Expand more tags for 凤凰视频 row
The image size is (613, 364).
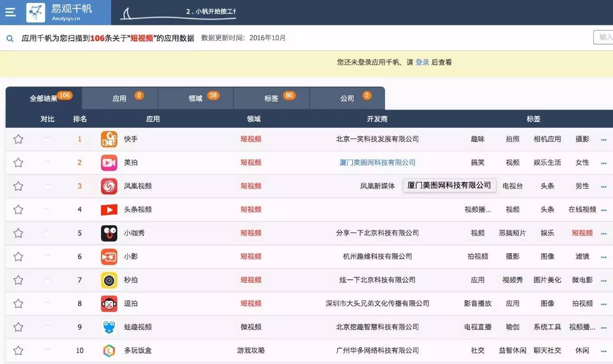(x=603, y=187)
